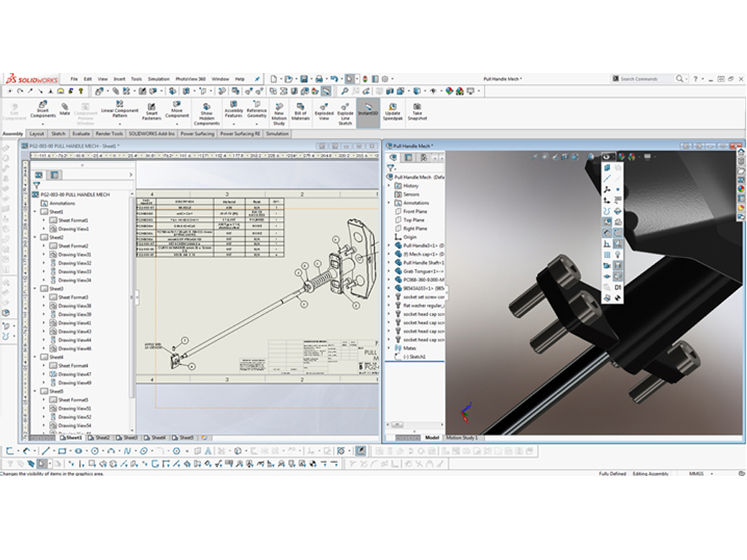The height and width of the screenshot is (560, 747).
Task: Toggle View Origins in hide/show flyout
Action: [x=607, y=201]
